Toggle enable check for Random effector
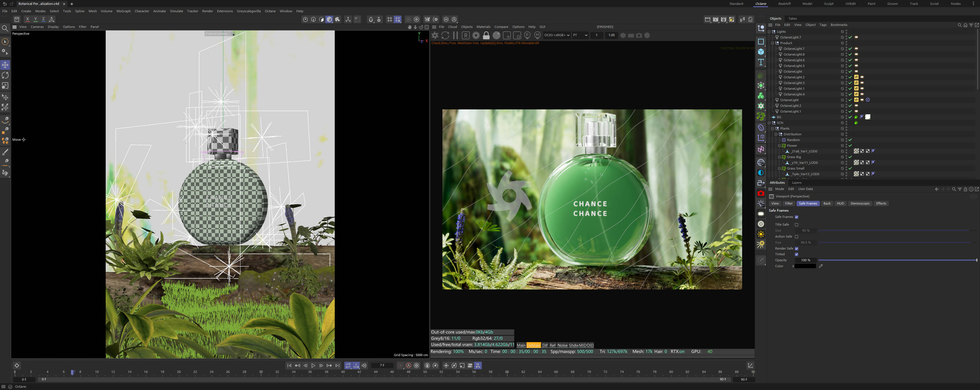Image resolution: width=980 pixels, height=390 pixels. tap(850, 140)
